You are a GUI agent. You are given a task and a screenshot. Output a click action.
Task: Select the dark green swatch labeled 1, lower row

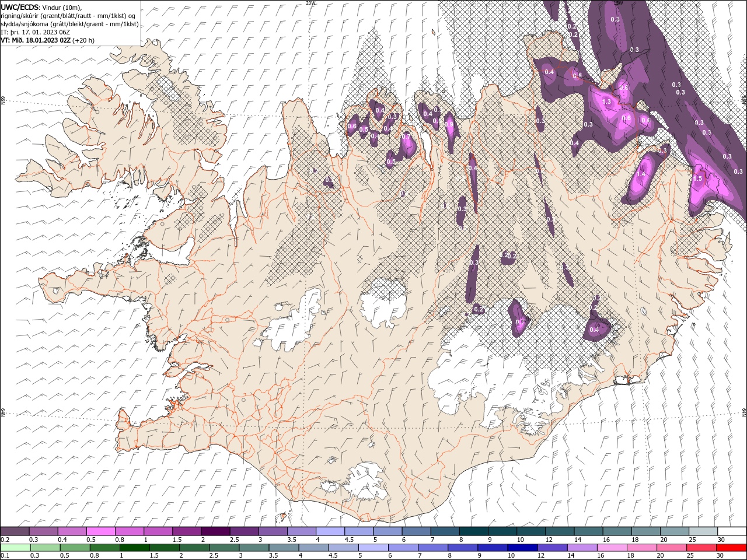(135, 548)
